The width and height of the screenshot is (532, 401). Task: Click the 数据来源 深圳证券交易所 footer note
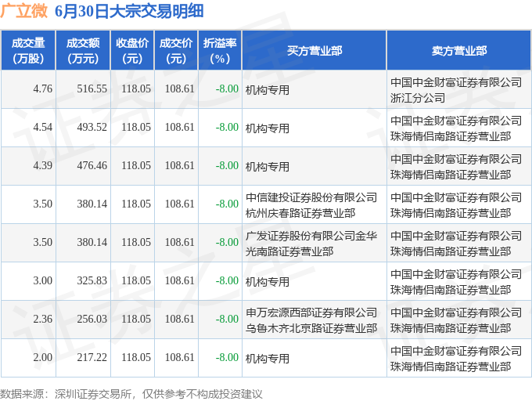click(x=131, y=394)
